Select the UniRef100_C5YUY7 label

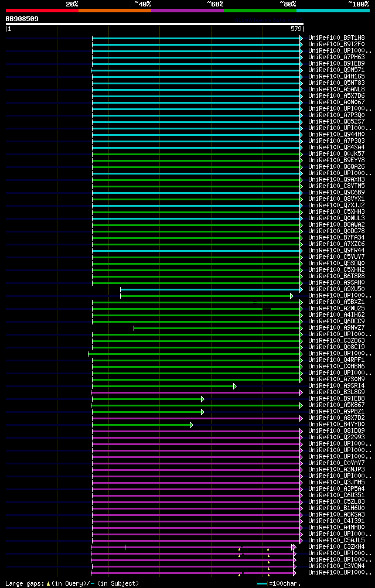[336, 257]
